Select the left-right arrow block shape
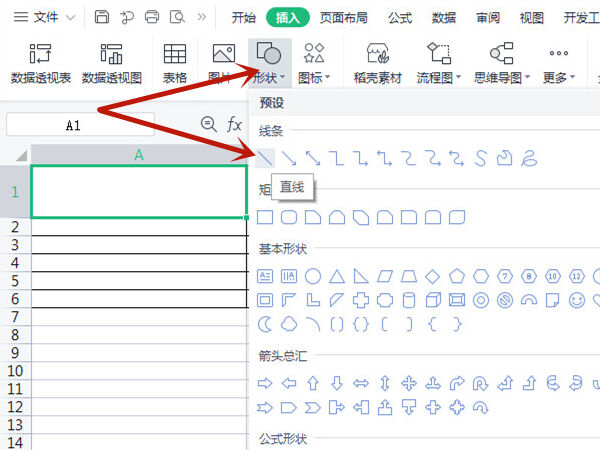This screenshot has width=600, height=450. [361, 383]
